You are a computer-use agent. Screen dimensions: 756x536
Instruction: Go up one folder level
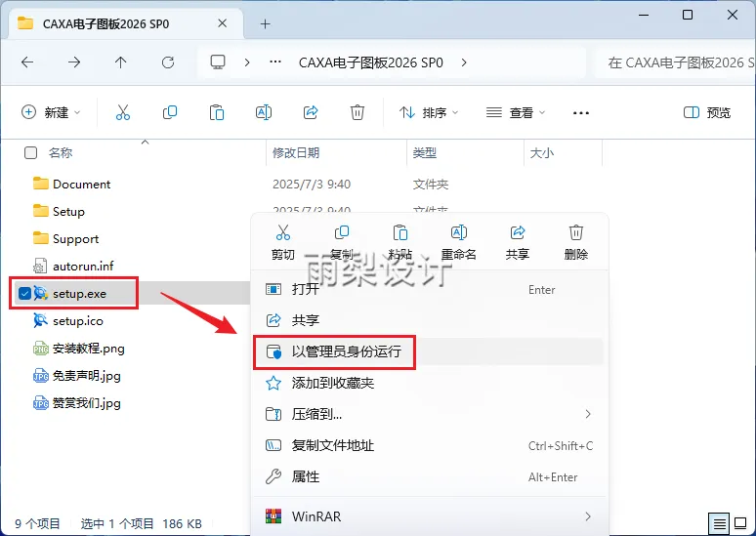120,62
